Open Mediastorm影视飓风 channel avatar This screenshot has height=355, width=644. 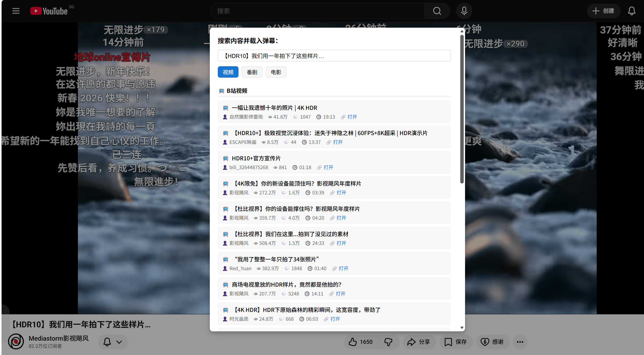[x=16, y=342]
